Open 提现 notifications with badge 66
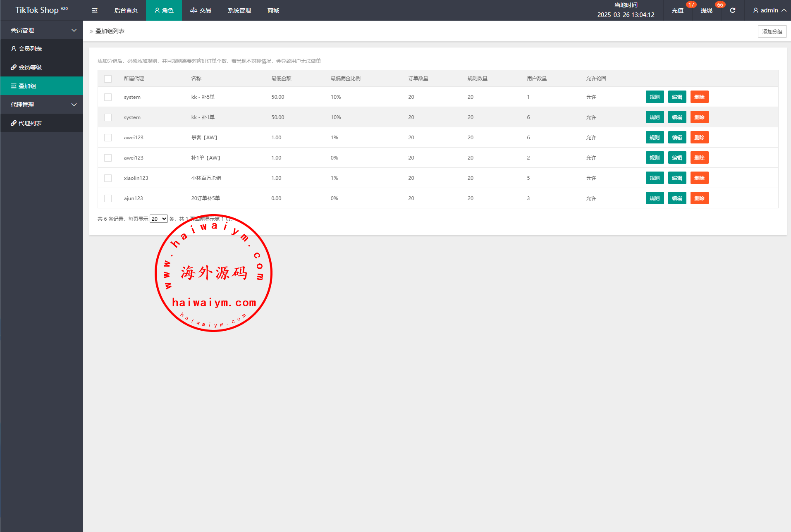Screen dimensions: 791x532 point(706,10)
